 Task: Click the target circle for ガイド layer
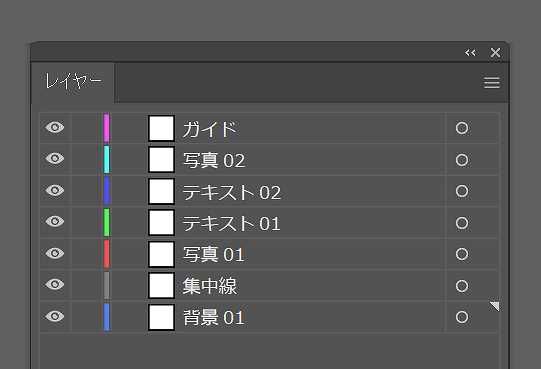[x=462, y=128]
